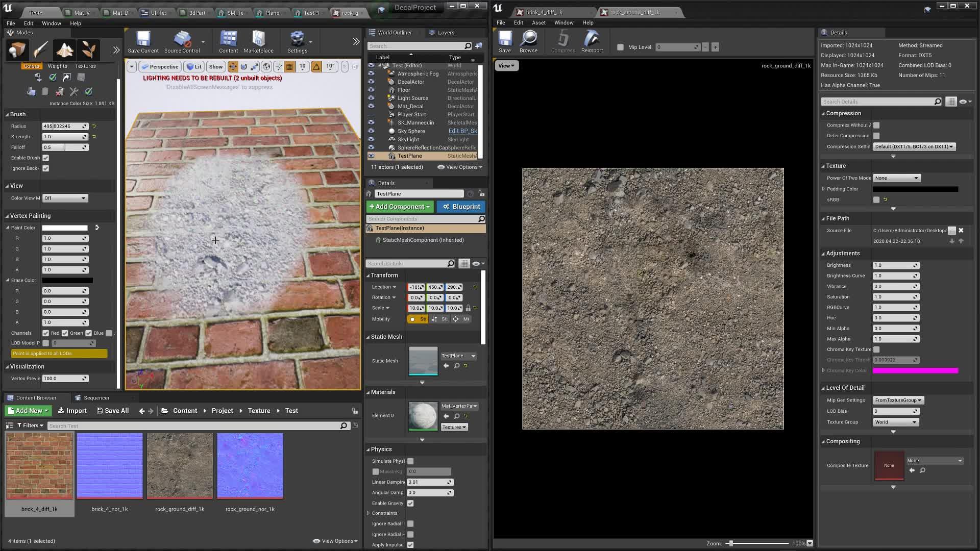This screenshot has width=980, height=551.
Task: Activate Paint mode brush icon
Action: point(41,49)
